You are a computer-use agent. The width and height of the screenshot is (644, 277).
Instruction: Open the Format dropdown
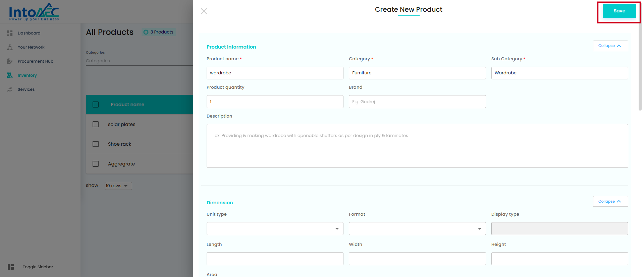click(x=417, y=229)
